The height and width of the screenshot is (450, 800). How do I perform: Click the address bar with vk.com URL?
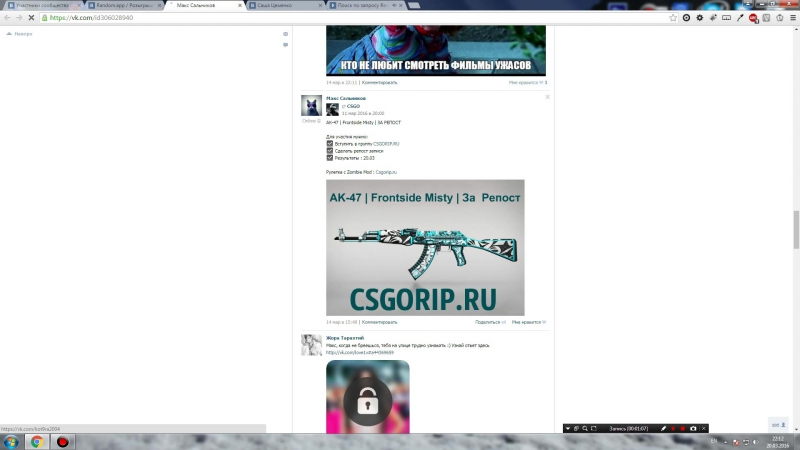point(357,17)
